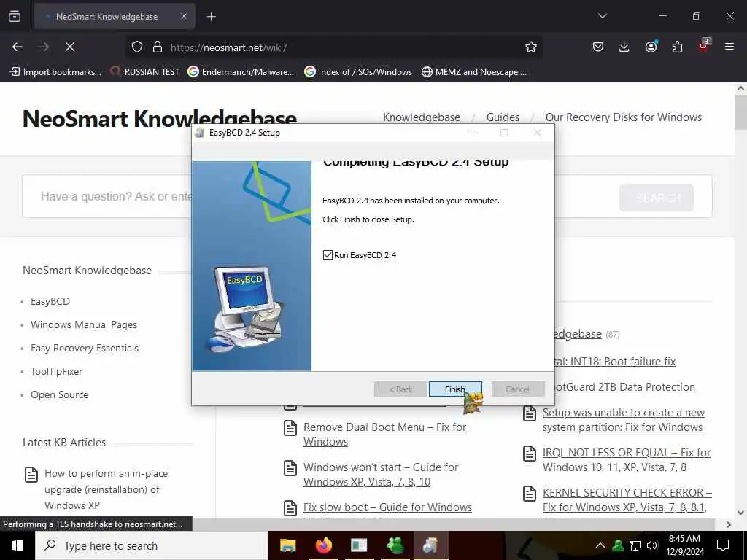Open ToolTipFixer sidebar link
This screenshot has height=560, width=747.
[56, 371]
